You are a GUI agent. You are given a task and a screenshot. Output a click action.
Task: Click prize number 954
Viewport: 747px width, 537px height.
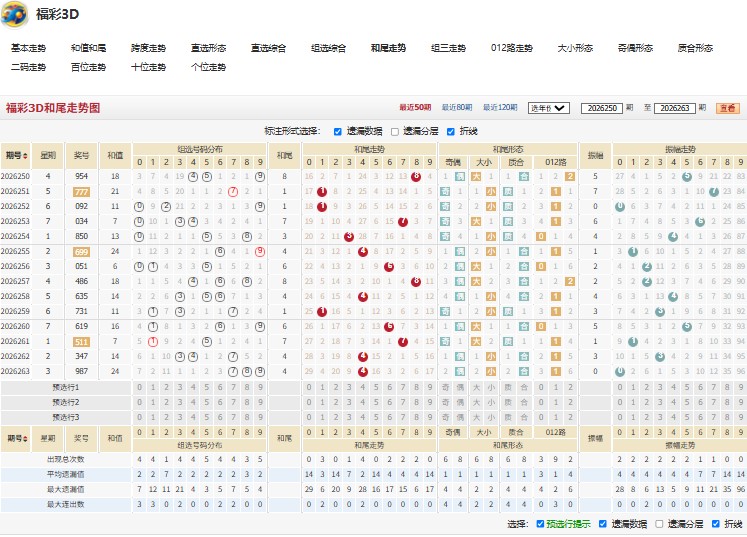click(81, 177)
